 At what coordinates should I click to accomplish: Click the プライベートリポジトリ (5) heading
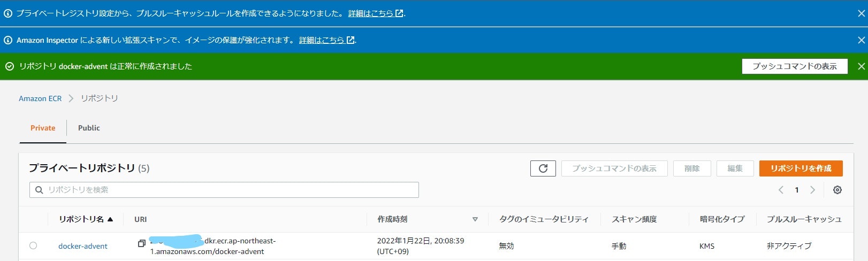89,168
